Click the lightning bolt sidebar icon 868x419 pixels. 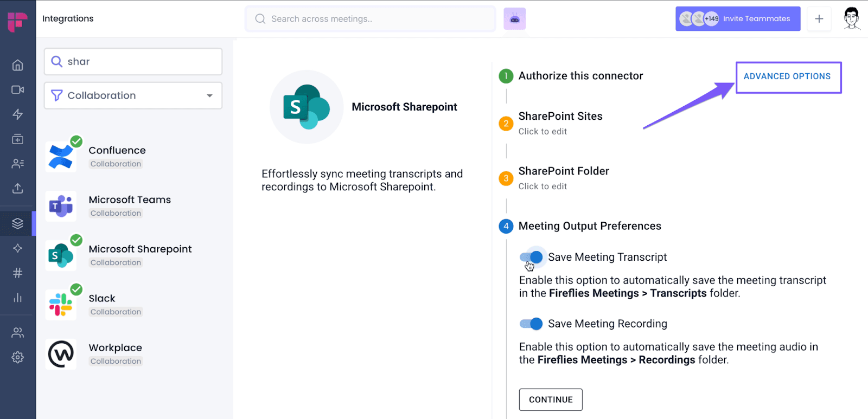click(x=17, y=114)
